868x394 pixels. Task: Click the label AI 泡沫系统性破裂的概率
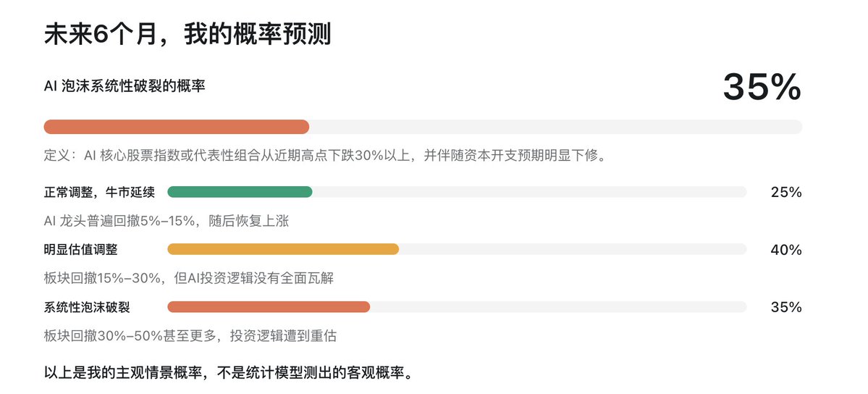(x=125, y=86)
